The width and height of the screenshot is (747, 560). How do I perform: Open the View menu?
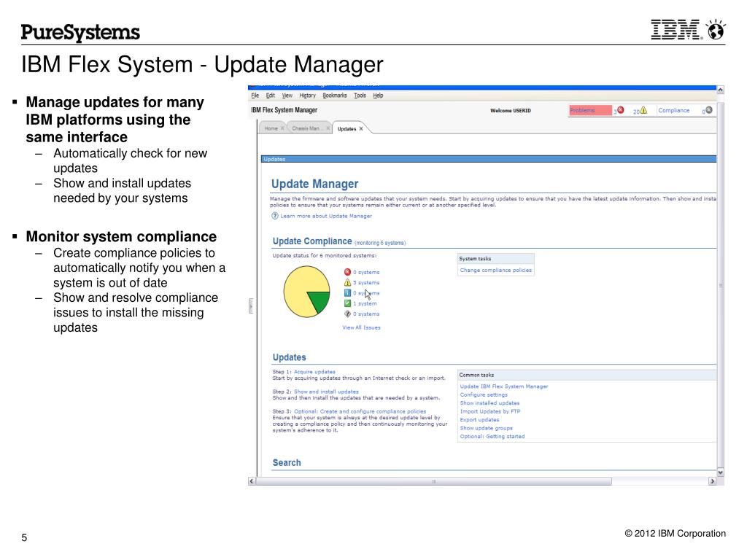[287, 96]
